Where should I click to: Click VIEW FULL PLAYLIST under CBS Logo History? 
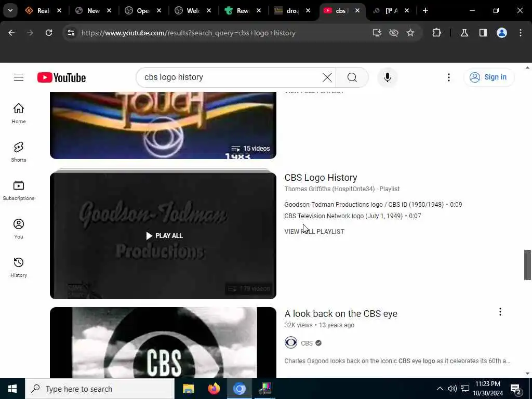314,231
